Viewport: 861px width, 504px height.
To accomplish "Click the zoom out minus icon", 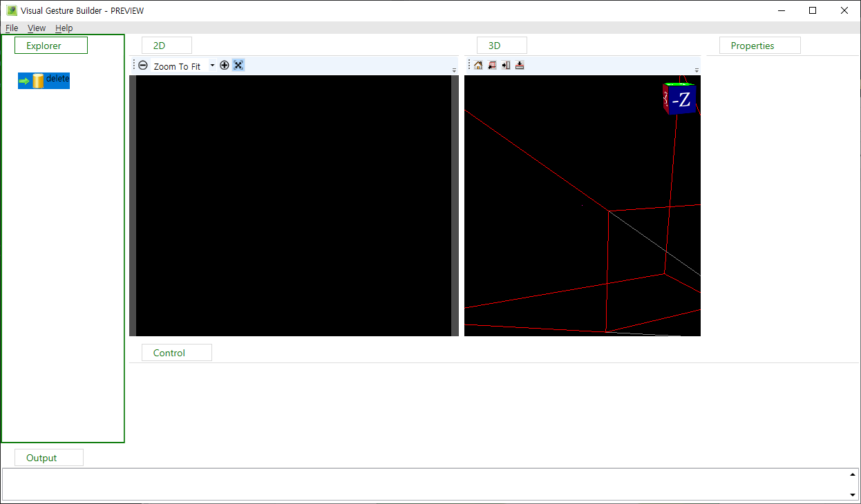I will tap(143, 66).
